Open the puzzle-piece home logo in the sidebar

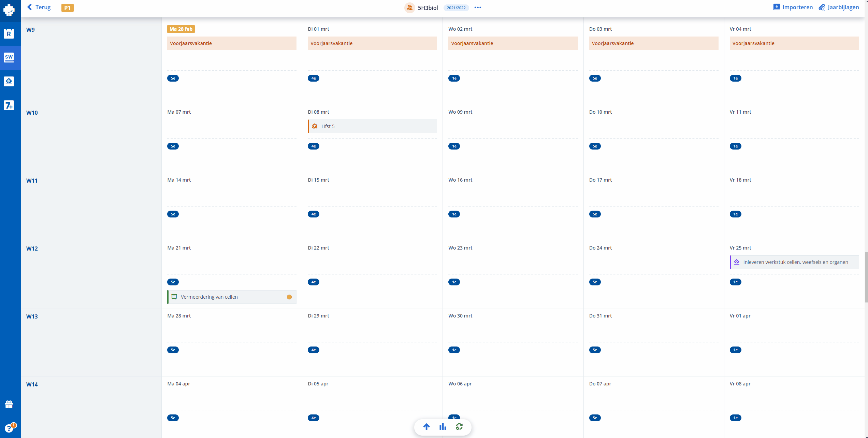9,10
